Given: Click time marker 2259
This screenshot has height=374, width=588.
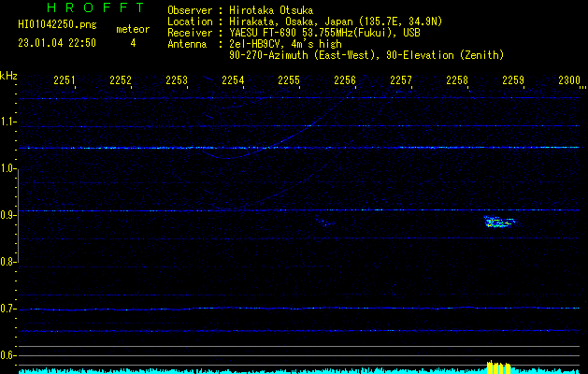Looking at the screenshot, I should click(x=513, y=79).
